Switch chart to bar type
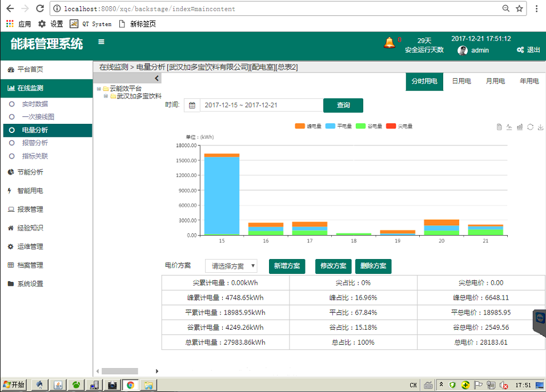The width and height of the screenshot is (546, 392). 520,127
